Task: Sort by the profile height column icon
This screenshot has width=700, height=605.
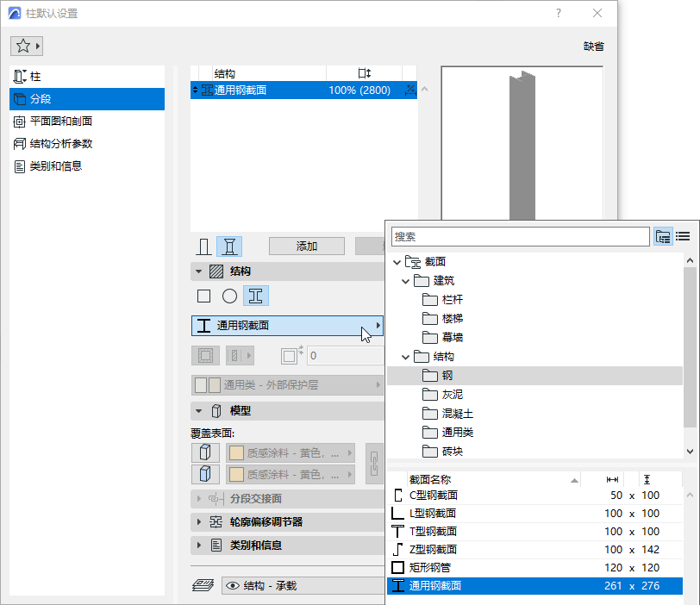Action: [x=647, y=480]
